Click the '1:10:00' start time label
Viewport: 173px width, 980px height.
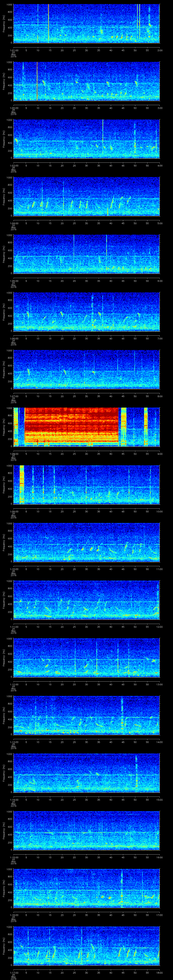pyautogui.click(x=14, y=569)
